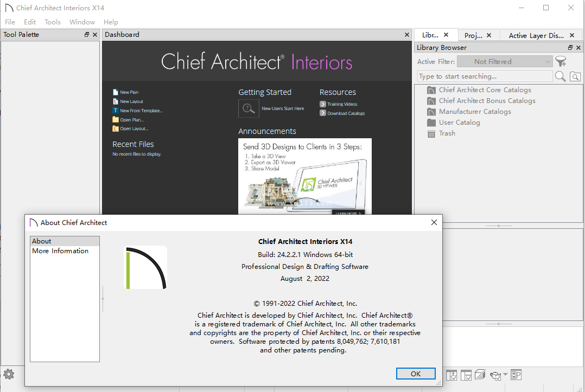The width and height of the screenshot is (585, 392).
Task: Close the About Chief Architect dialog
Action: [434, 222]
